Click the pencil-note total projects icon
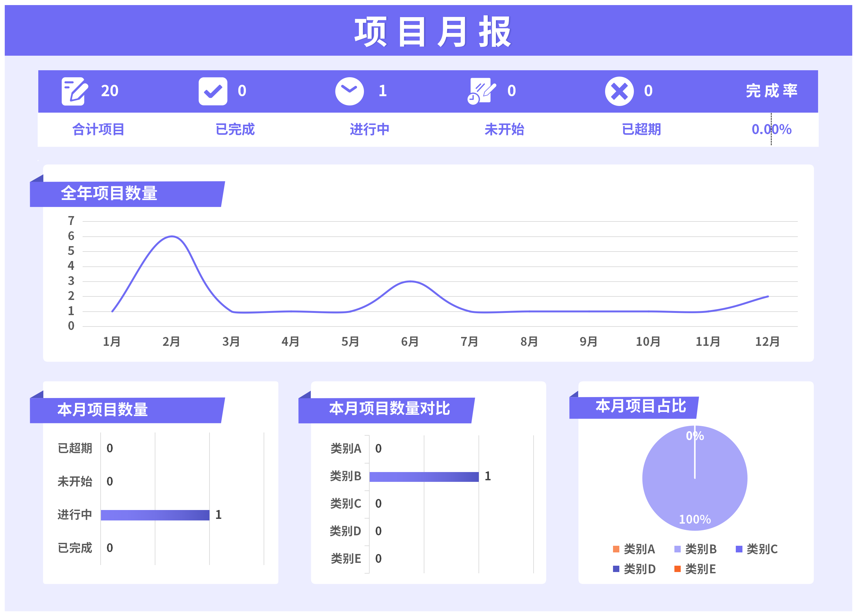This screenshot has width=857, height=616. click(x=74, y=91)
